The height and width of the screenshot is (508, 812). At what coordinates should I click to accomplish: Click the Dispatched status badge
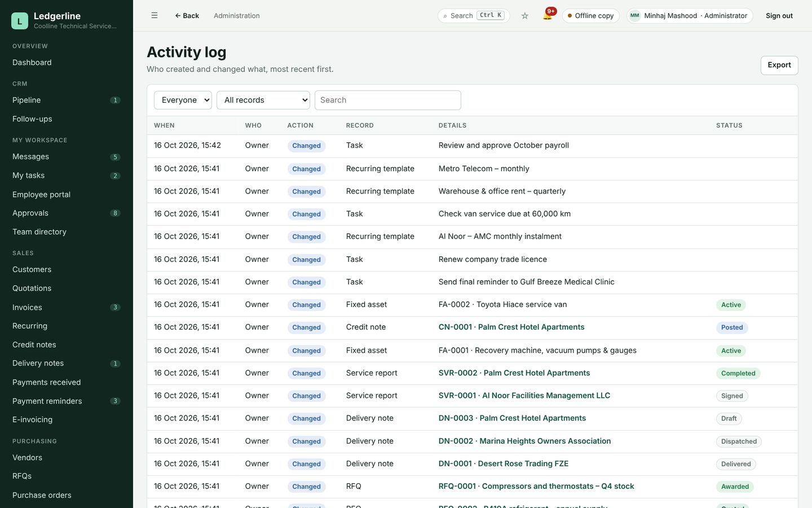point(739,441)
